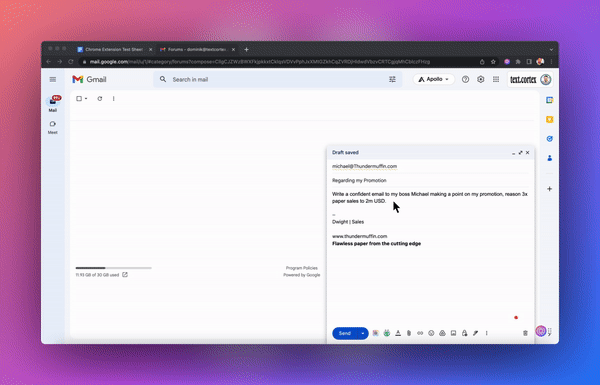600x385 pixels.
Task: Show formatting options in compose toolbar
Action: (x=398, y=333)
